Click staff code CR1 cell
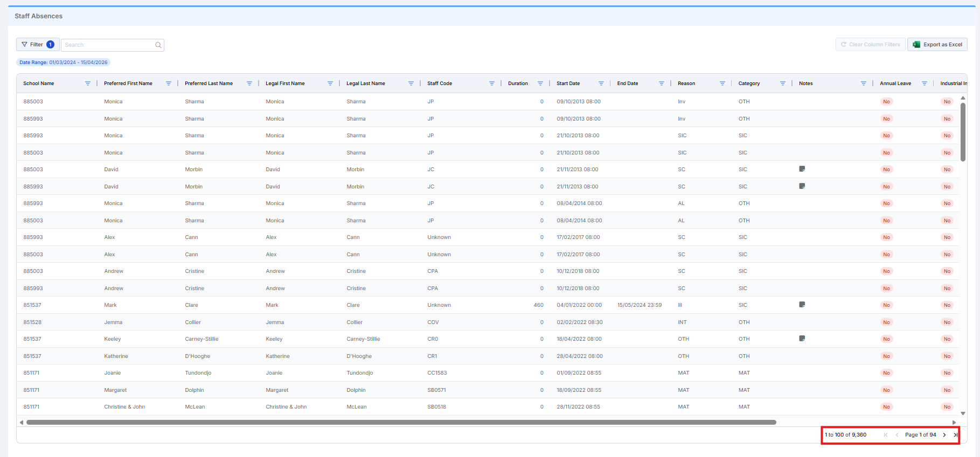Image resolution: width=980 pixels, height=457 pixels. [432, 356]
